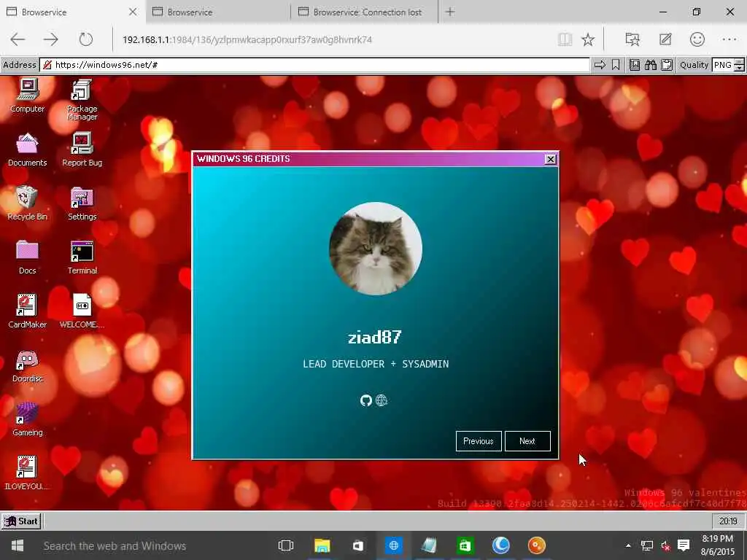This screenshot has width=747, height=560.
Task: Close the Windows 96 Credits window
Action: click(x=550, y=159)
